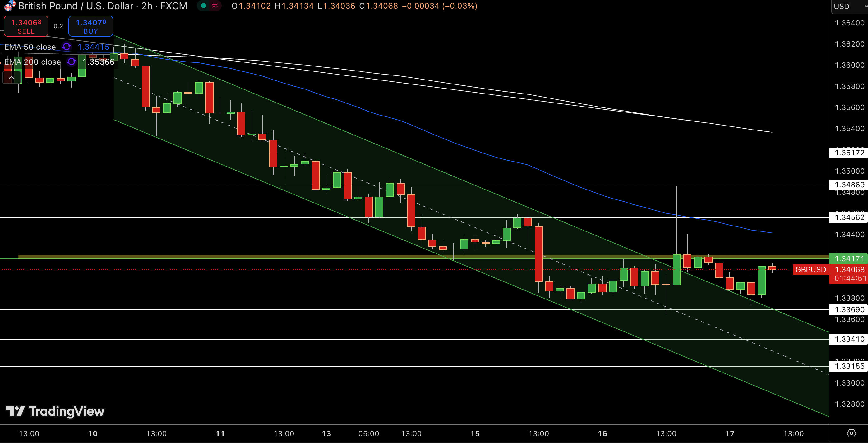Open the British Pound / U.S. Dollar symbol title
The height and width of the screenshot is (443, 868).
(102, 6)
